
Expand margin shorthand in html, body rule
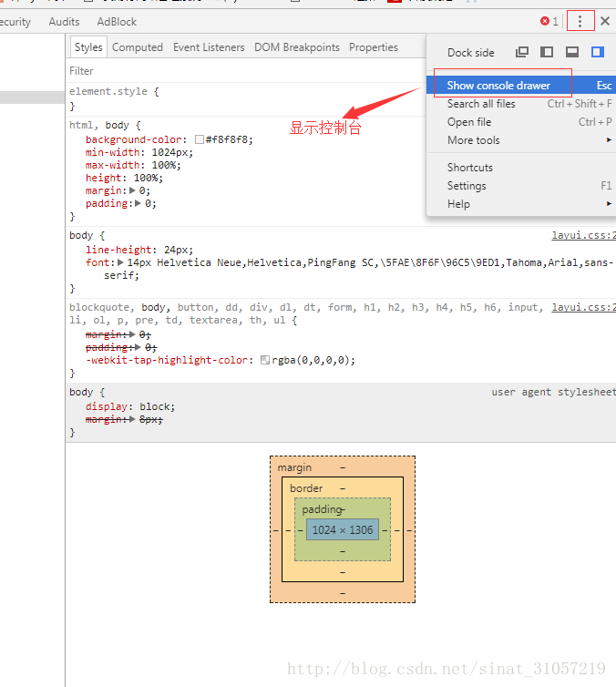(x=132, y=190)
